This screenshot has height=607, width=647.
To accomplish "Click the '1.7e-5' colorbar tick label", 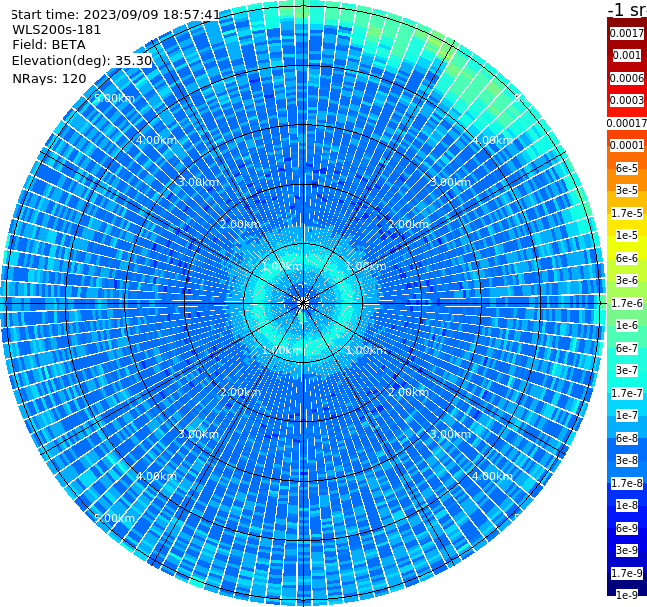I will 627,213.
